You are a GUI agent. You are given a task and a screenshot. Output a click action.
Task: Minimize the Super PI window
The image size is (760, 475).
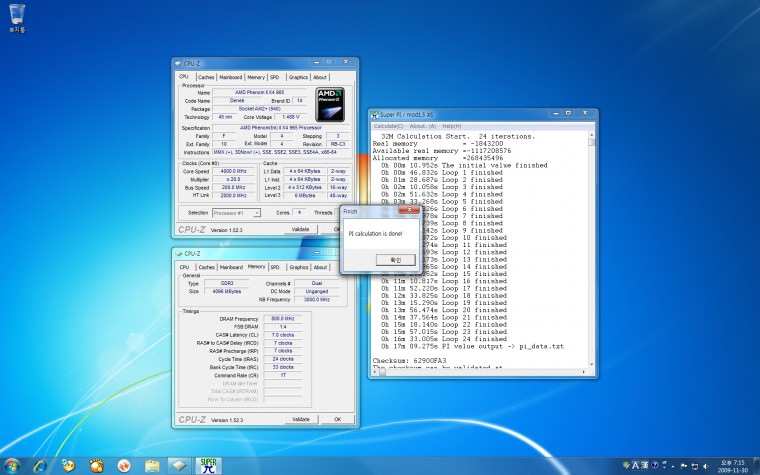(555, 113)
